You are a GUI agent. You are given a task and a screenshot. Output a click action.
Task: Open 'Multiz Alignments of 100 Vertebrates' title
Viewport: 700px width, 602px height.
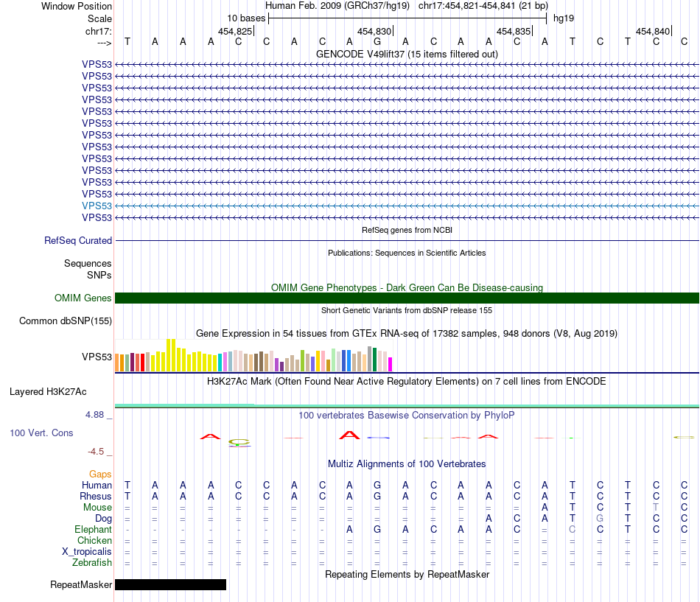(x=407, y=464)
